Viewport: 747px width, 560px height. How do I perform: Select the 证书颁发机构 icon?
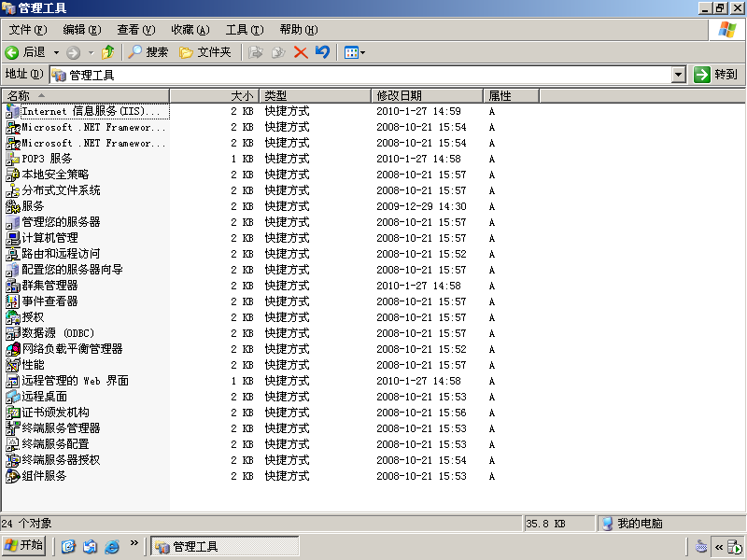12,413
